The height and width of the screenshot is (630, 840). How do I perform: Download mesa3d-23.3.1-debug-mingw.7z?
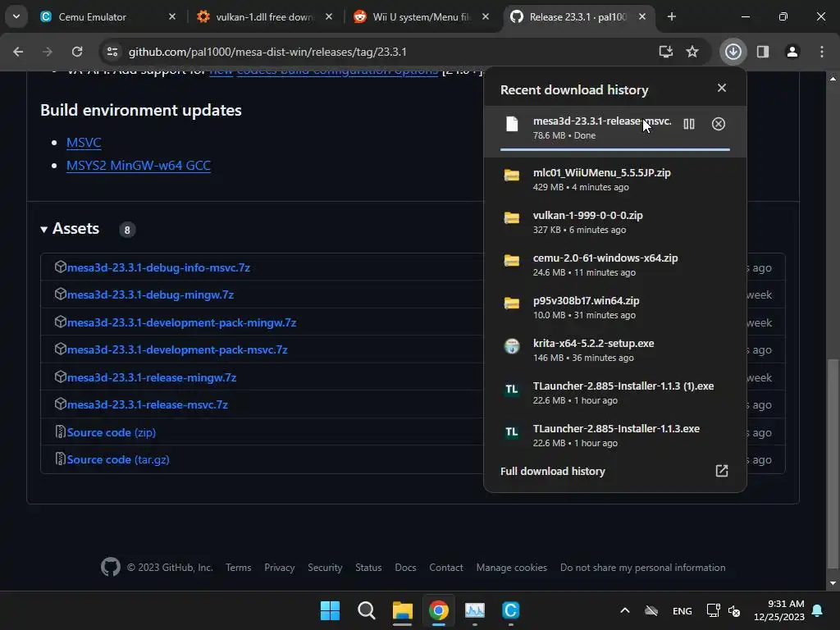tap(151, 294)
